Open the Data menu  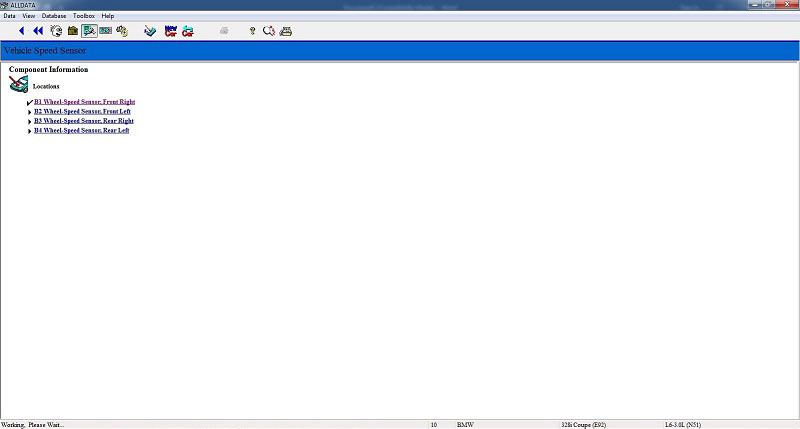coord(9,16)
